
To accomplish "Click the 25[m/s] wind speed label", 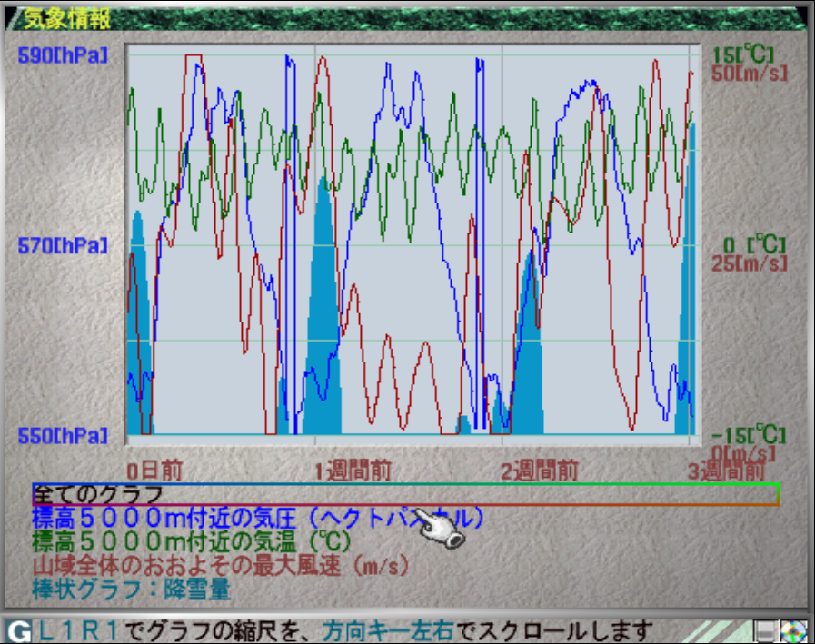I will tap(749, 263).
